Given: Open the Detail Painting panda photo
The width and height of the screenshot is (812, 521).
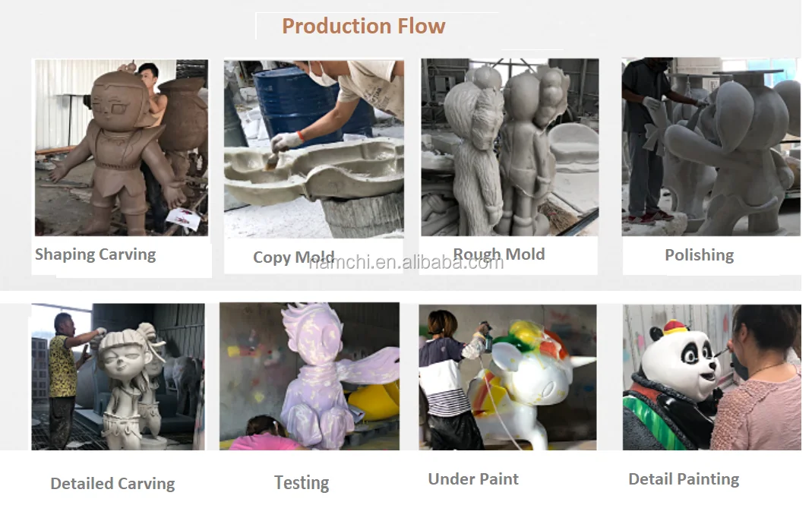Looking at the screenshot, I should 712,377.
